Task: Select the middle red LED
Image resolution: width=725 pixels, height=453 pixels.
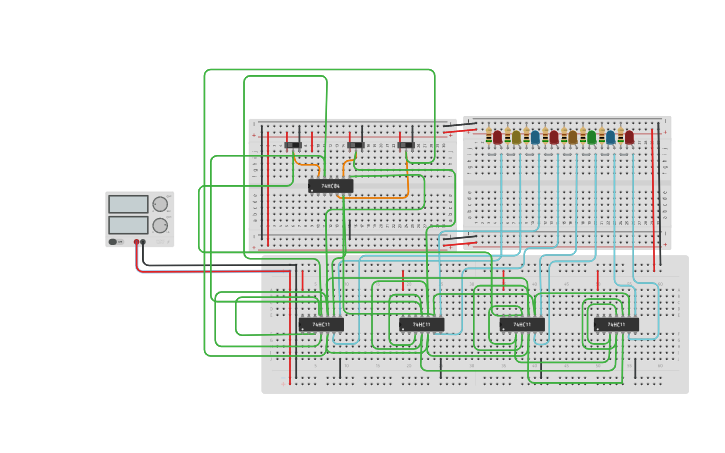Action: pos(554,137)
